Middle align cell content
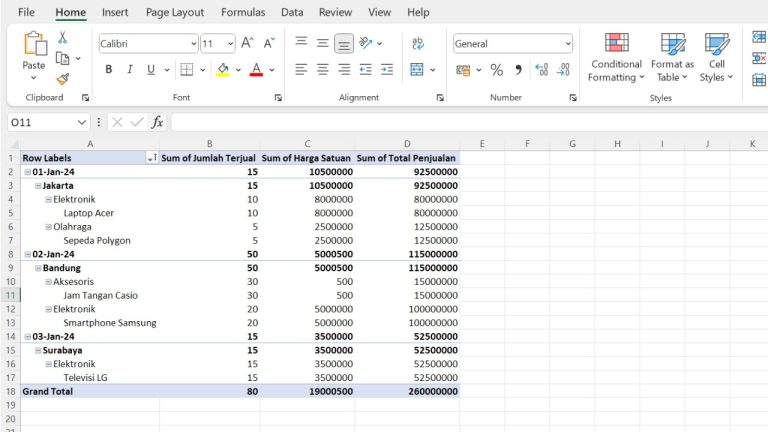 [322, 43]
